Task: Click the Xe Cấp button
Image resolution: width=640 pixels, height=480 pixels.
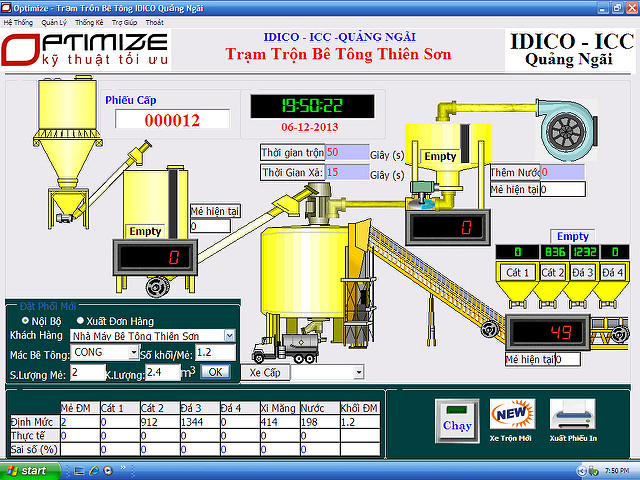Action: (x=265, y=372)
